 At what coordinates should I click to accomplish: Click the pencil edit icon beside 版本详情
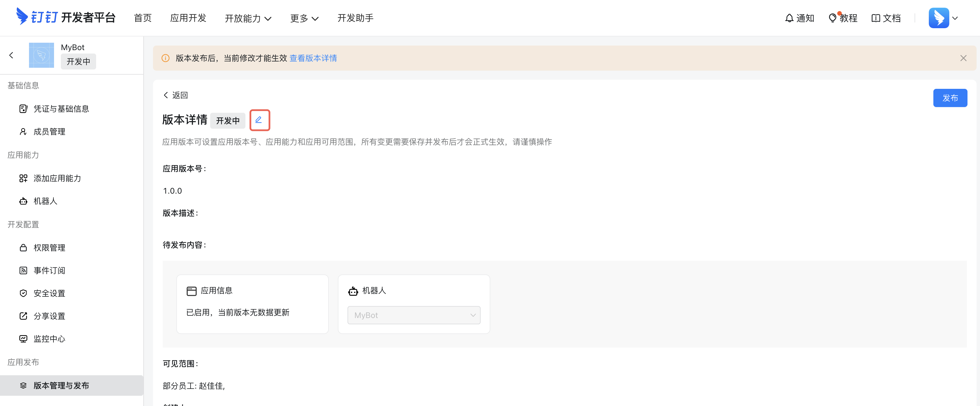[x=259, y=120]
